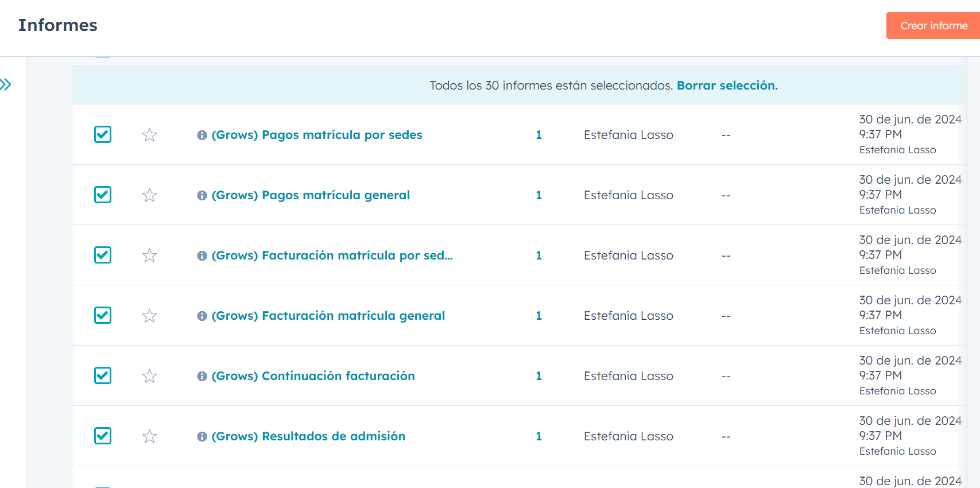Click dashboard count 1 for Resultados de admisión

539,436
